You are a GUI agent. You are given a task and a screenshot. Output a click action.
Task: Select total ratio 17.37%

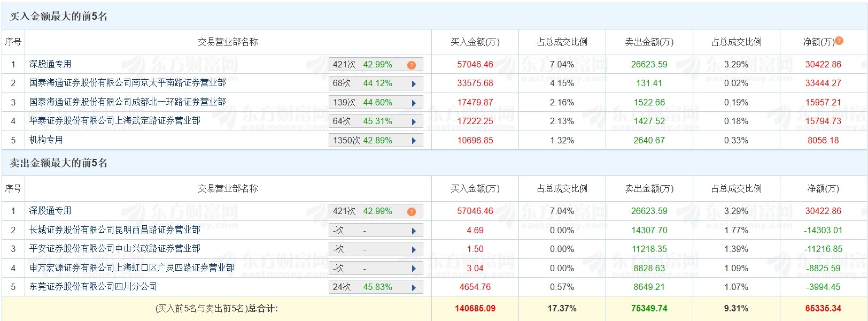click(562, 309)
